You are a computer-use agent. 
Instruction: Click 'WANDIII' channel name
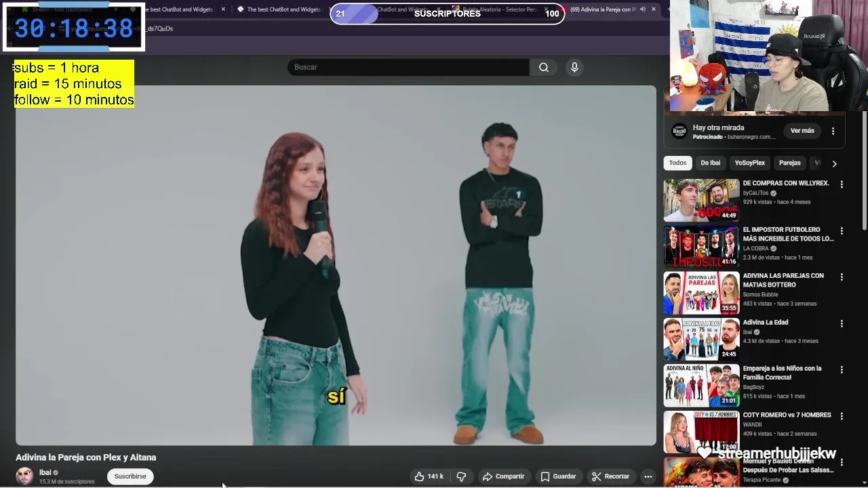tap(753, 425)
